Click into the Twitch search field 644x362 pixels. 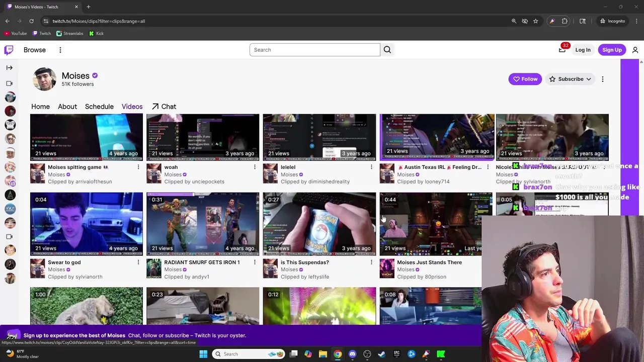coord(314,50)
